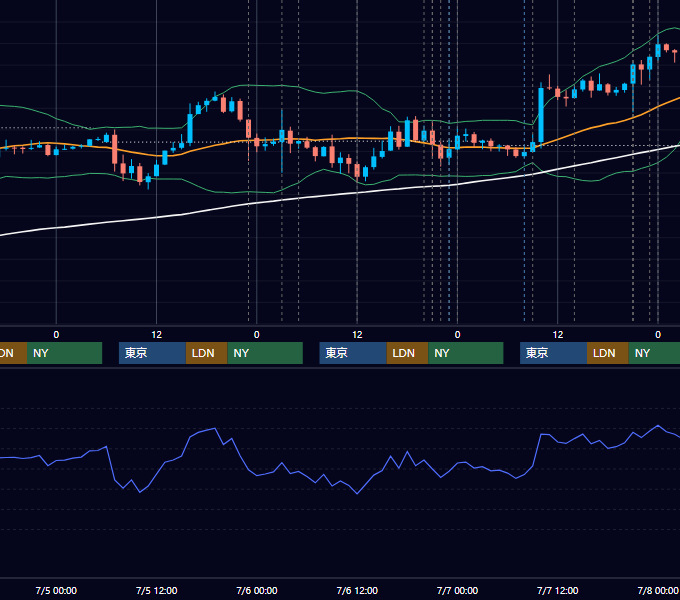Click hour label 0 aligned with 7/5 00:00
Image resolution: width=680 pixels, height=600 pixels.
click(56, 335)
